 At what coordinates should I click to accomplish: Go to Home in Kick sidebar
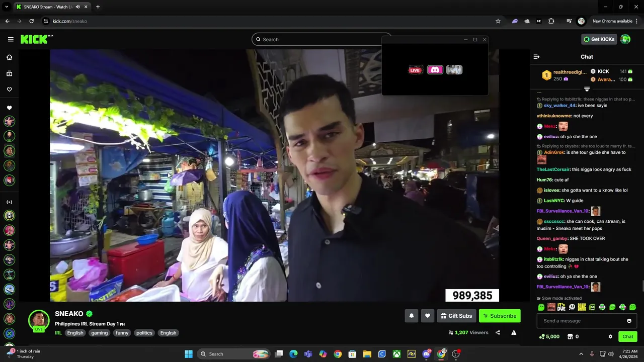pyautogui.click(x=9, y=57)
